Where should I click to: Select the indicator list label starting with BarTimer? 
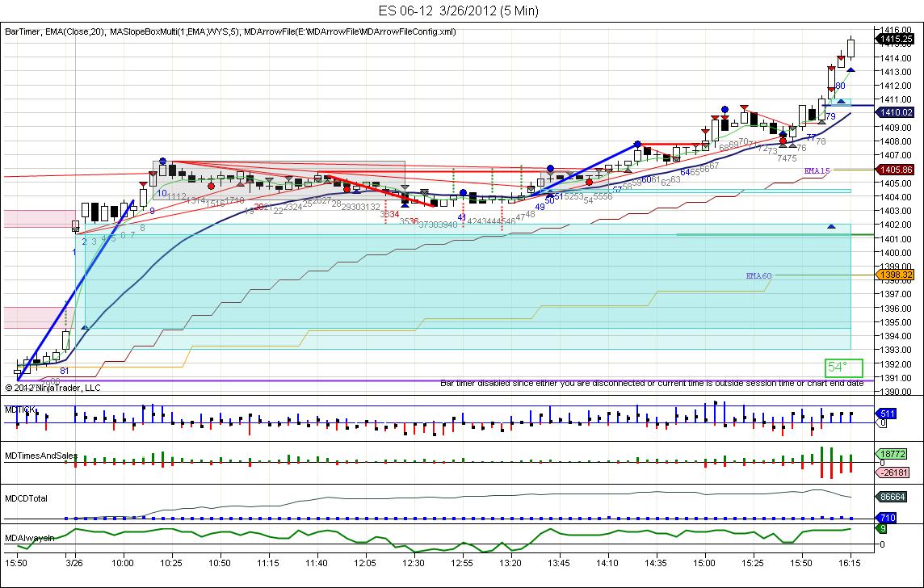coord(230,31)
